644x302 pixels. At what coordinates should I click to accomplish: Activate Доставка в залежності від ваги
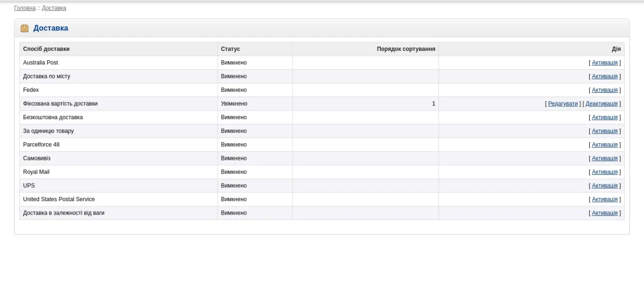605,213
